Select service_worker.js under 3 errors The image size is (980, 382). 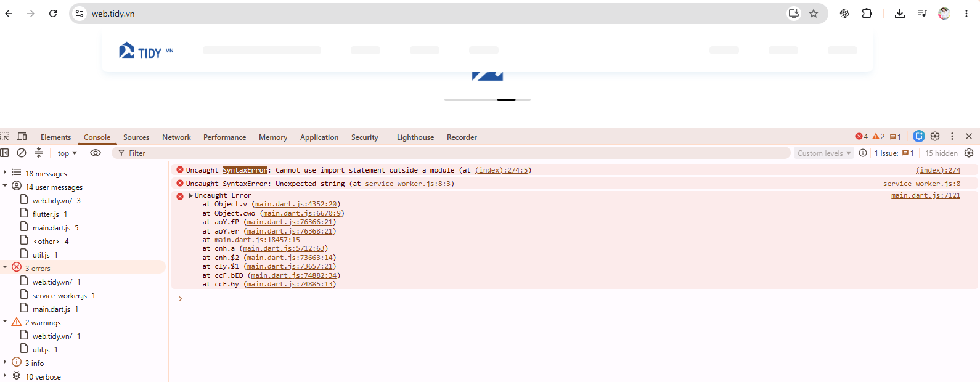60,296
